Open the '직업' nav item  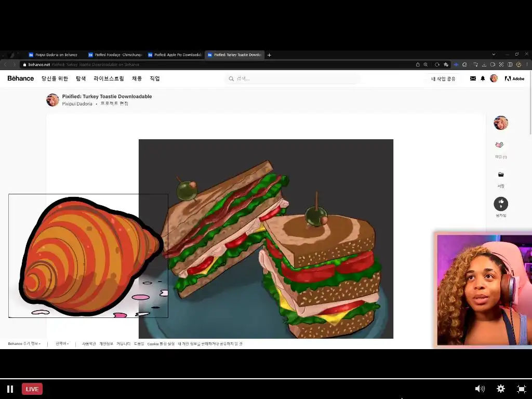[155, 78]
